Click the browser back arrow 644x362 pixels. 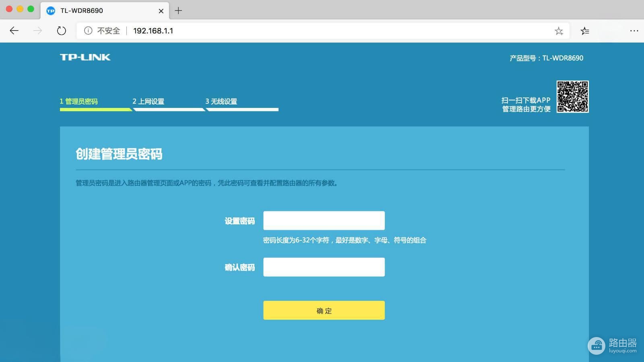[14, 31]
